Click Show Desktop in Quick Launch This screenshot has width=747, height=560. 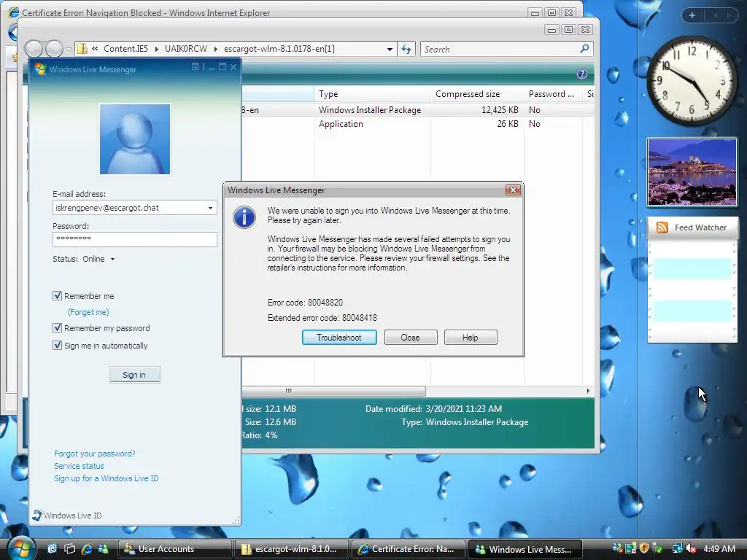point(53,548)
